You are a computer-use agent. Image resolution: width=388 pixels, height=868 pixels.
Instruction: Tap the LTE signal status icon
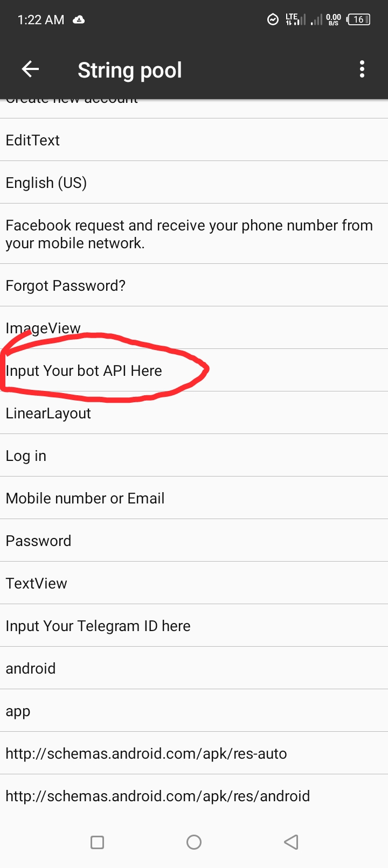click(296, 20)
